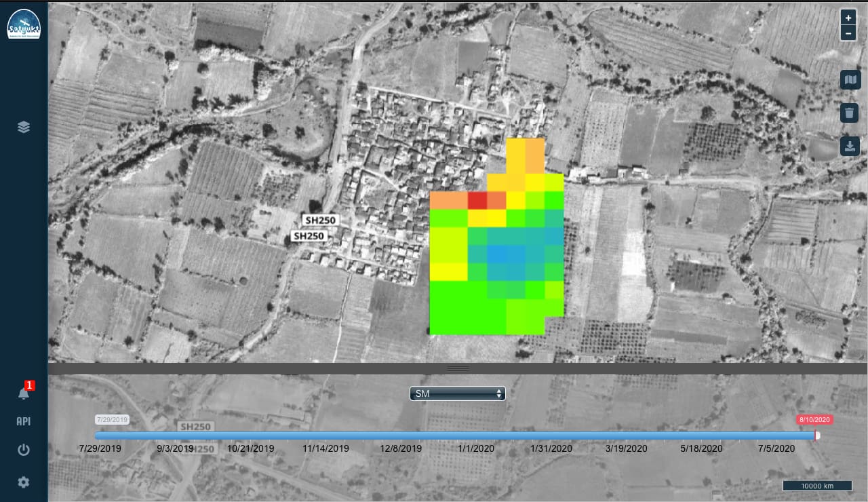Select the 1/1/2020 date on the timeline
This screenshot has height=502, width=868.
click(x=476, y=448)
